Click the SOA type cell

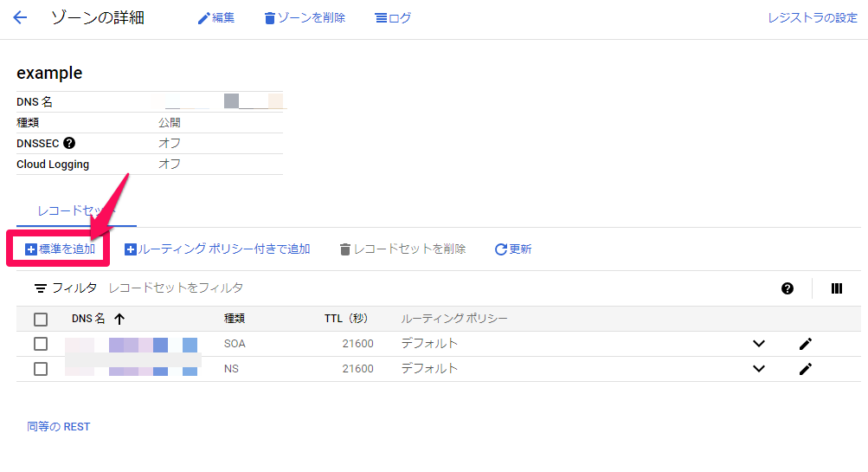point(235,344)
